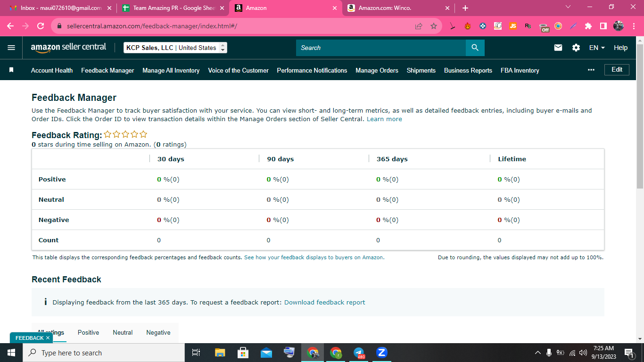Reload the page
Screen dimensions: 644x362
pyautogui.click(x=41, y=26)
